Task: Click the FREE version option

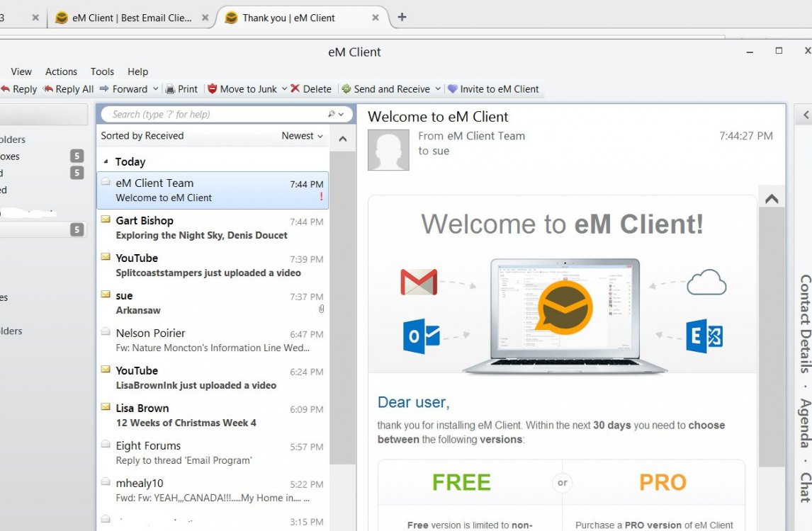Action: pos(461,482)
